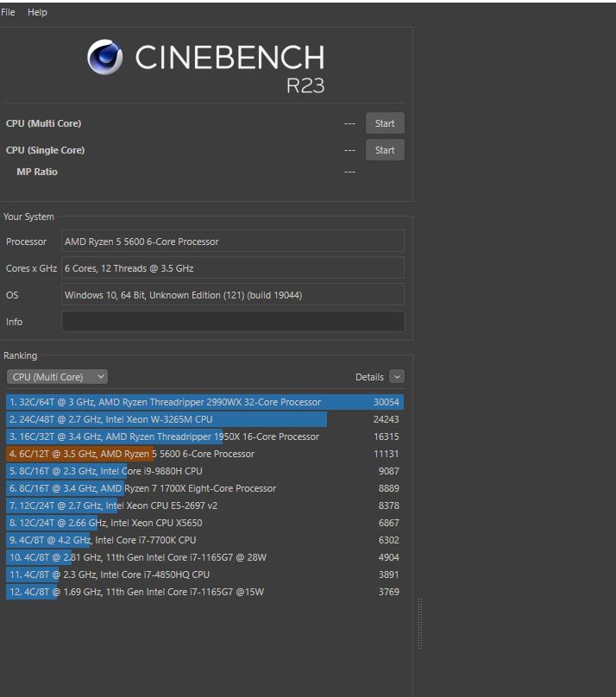616x697 pixels.
Task: Start the CPU Single Core benchmark
Action: [x=385, y=150]
